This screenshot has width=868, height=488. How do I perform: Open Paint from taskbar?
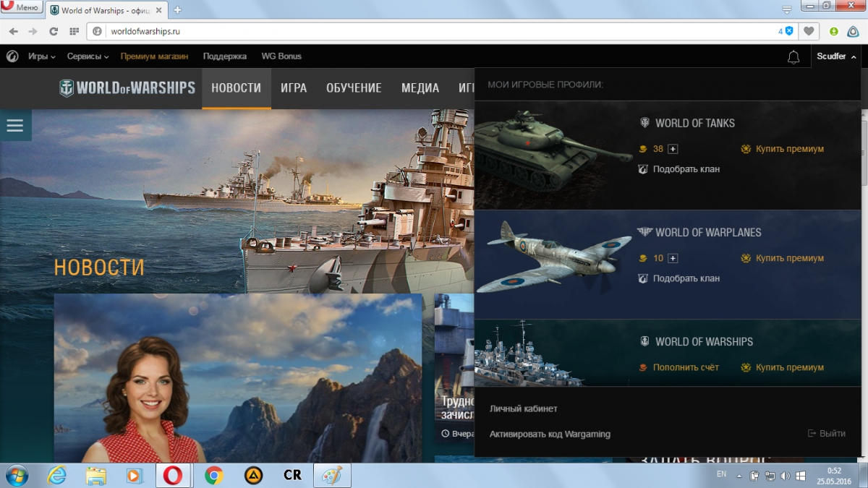[332, 475]
